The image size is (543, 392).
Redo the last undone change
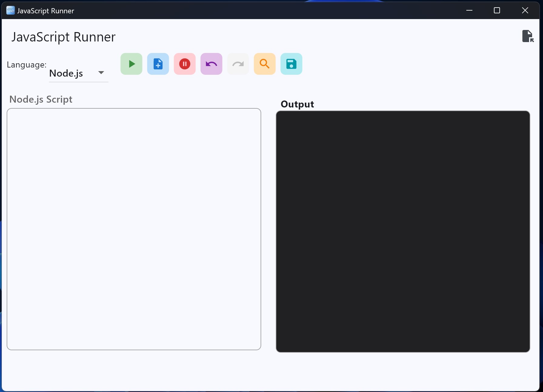[238, 64]
